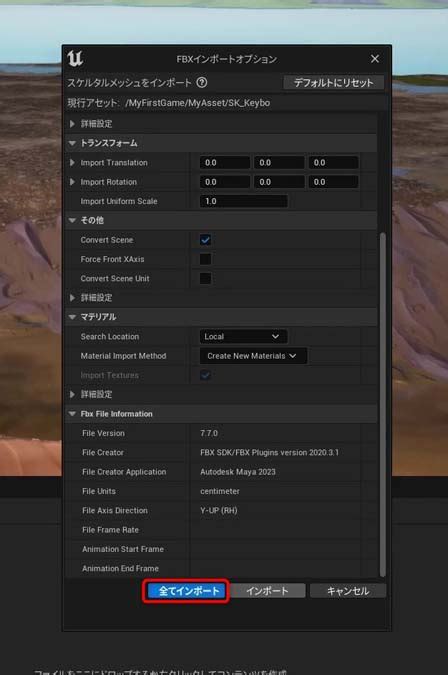Click the File Frame Rate label

coord(110,530)
